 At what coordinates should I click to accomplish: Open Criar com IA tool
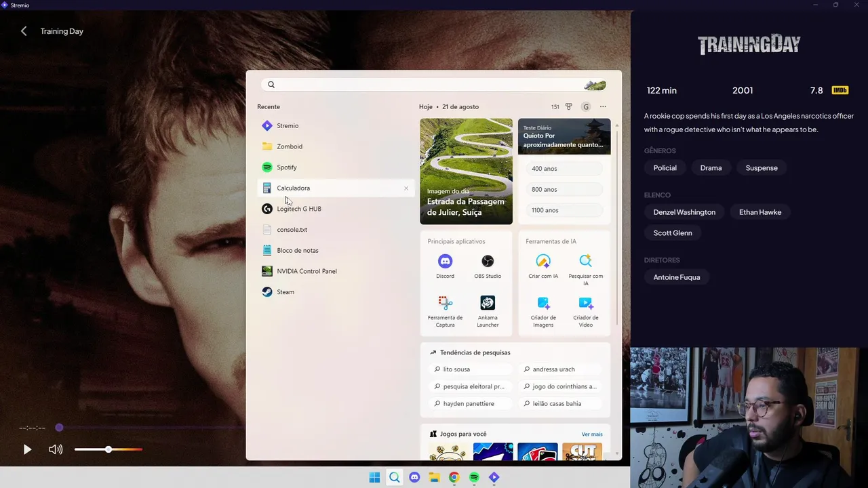pos(543,266)
